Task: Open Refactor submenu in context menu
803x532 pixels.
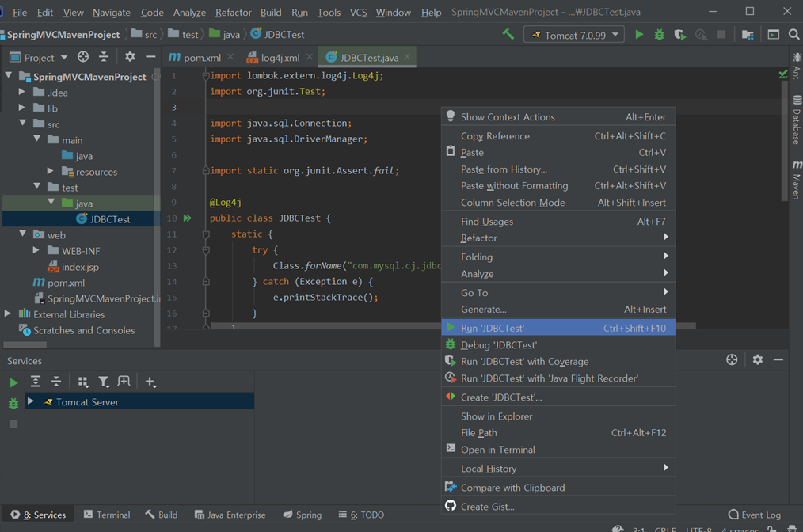Action: point(558,238)
